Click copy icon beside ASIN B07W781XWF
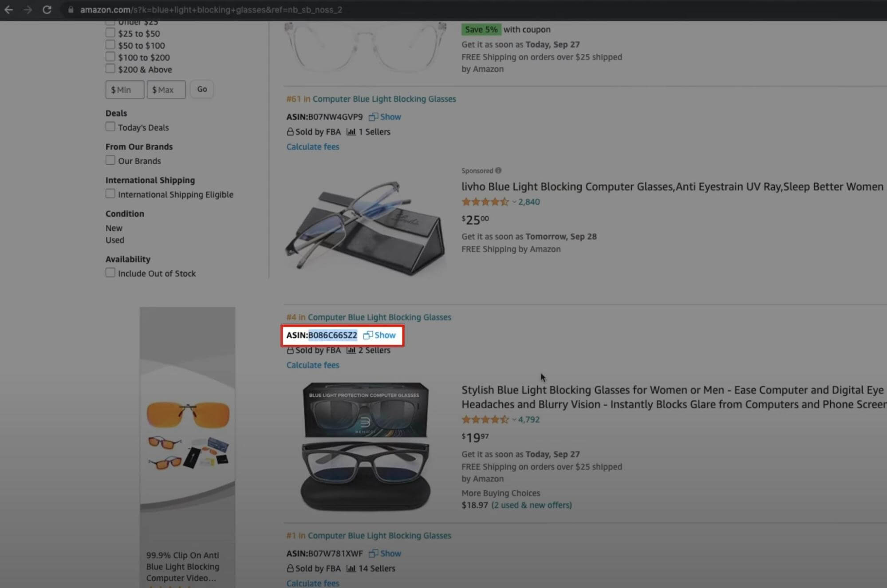Screen dimensions: 887x588 tap(373, 553)
